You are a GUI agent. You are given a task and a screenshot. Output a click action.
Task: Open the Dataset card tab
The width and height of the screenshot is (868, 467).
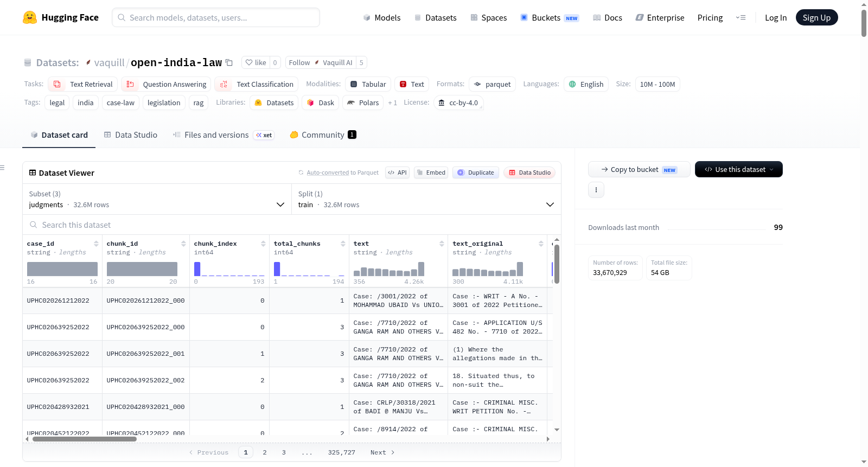click(59, 135)
